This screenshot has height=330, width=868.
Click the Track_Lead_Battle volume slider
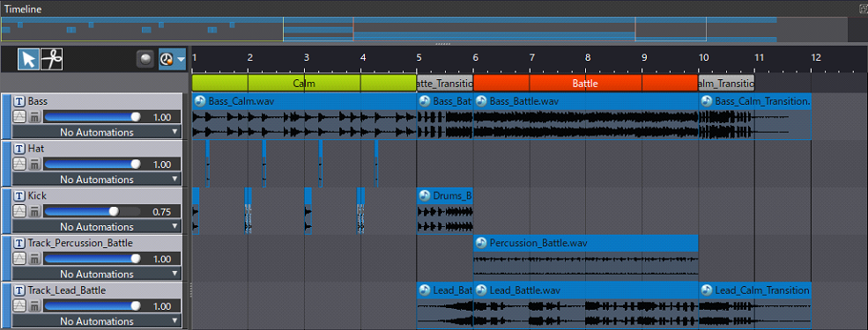click(92, 305)
